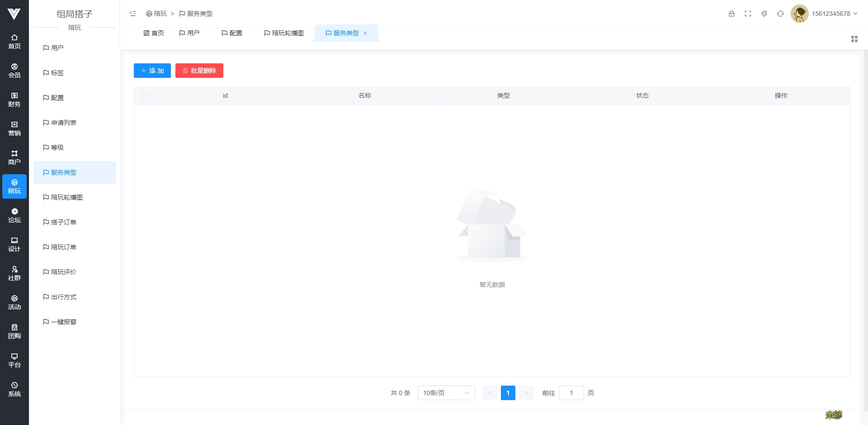Click the 批量删除 button

(x=199, y=71)
